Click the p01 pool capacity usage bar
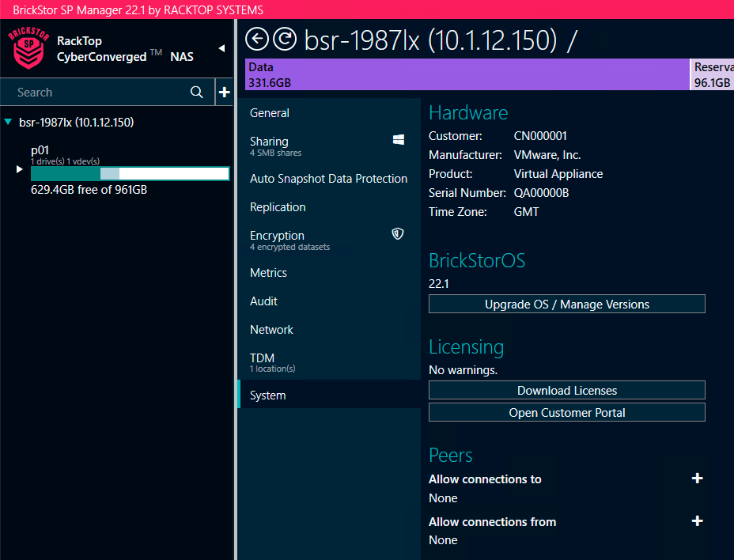 point(131,174)
